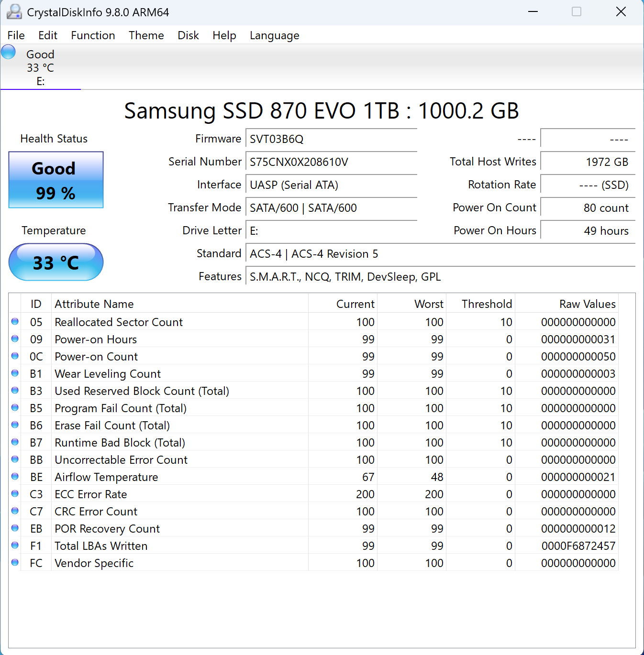Select the Uncorrectable Error Count row
The height and width of the screenshot is (655, 644).
(x=121, y=460)
